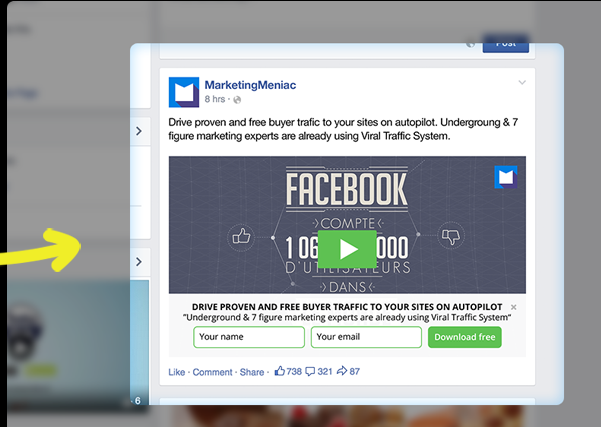Open the 87 shares count icon
601x427 pixels.
pyautogui.click(x=342, y=371)
